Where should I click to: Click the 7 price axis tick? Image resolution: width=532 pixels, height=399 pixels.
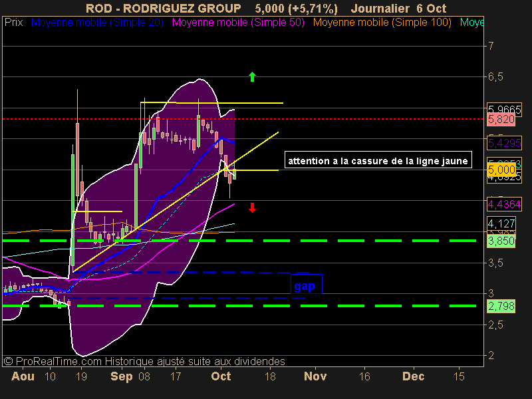point(491,46)
